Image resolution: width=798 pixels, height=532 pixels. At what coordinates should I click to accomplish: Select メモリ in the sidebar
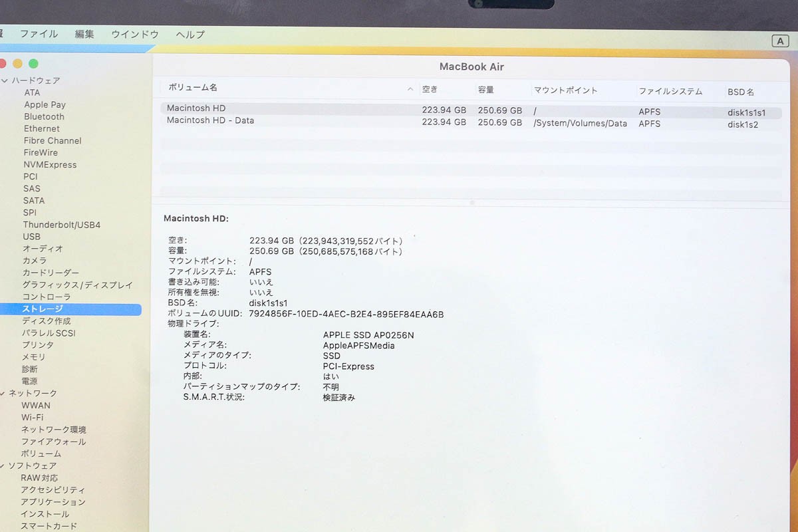34,357
